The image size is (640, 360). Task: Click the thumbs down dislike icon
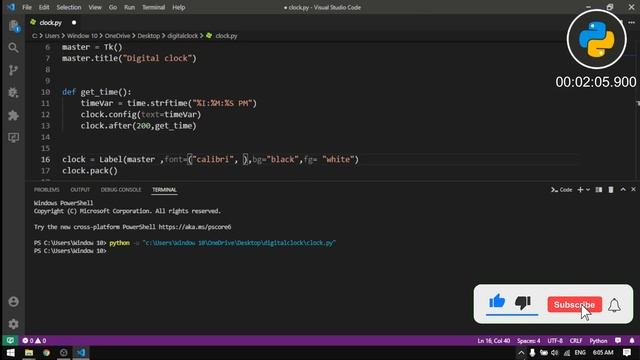click(x=523, y=302)
